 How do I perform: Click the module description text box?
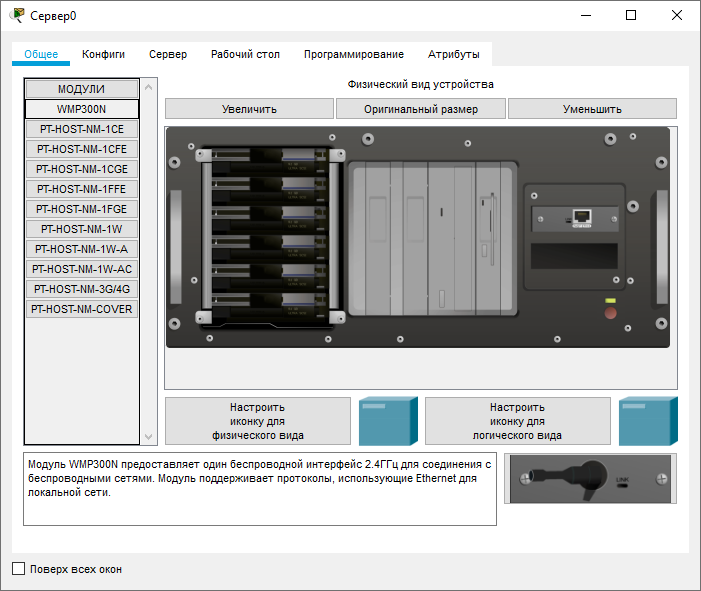(x=260, y=490)
